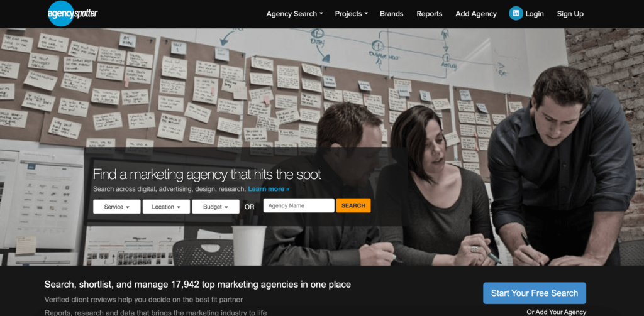Click Start Your Free Search button
The width and height of the screenshot is (644, 316).
[535, 293]
